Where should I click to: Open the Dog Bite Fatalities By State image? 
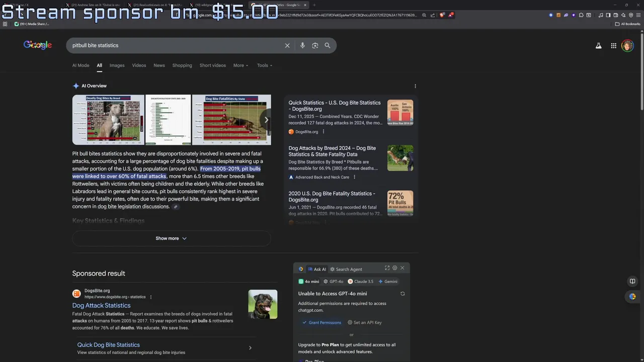[x=231, y=120]
